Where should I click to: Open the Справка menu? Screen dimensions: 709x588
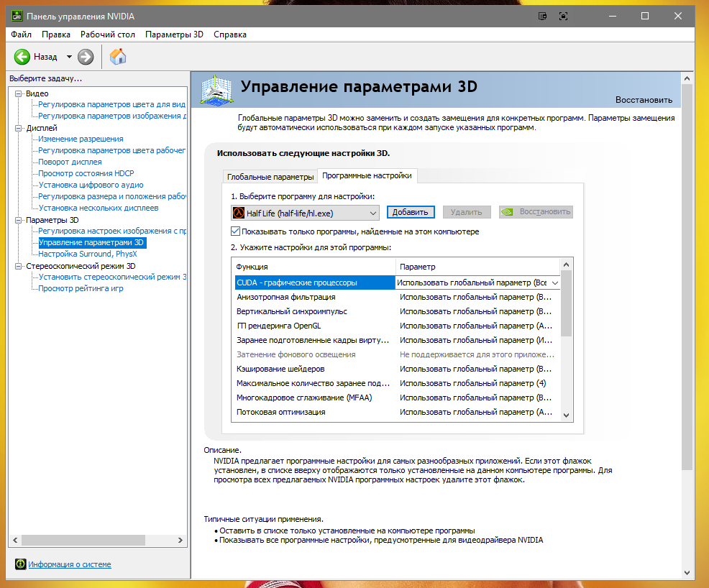click(230, 35)
